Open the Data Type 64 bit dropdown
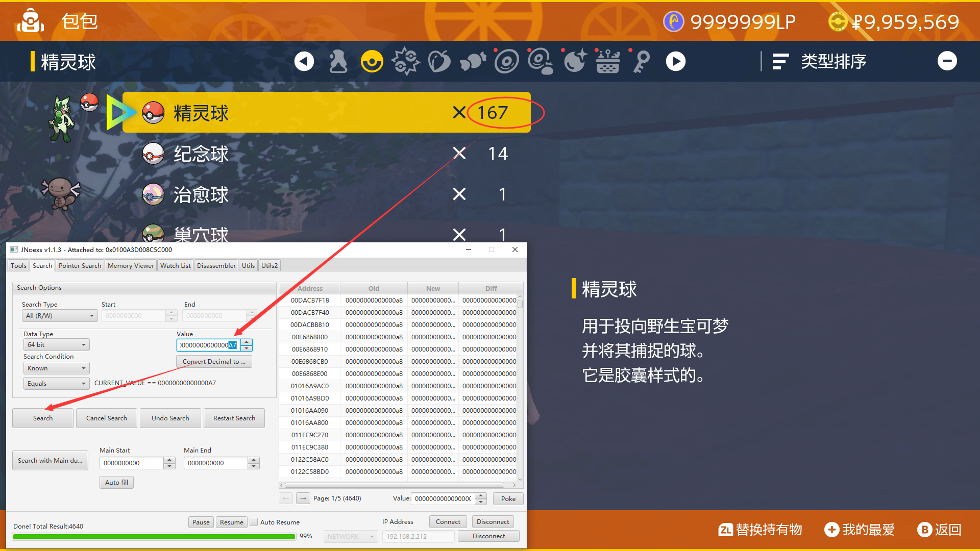Screen dimensions: 980x551 pyautogui.click(x=56, y=345)
